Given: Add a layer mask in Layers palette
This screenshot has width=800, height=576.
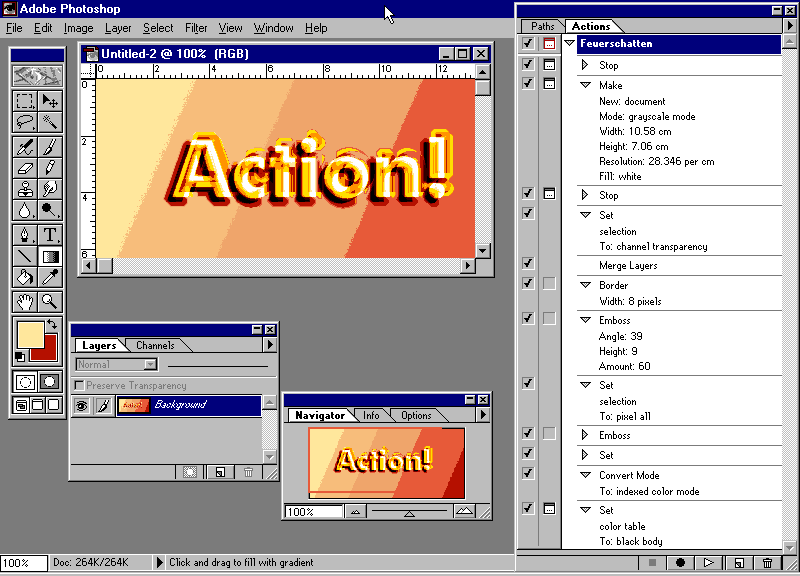Looking at the screenshot, I should pos(190,472).
